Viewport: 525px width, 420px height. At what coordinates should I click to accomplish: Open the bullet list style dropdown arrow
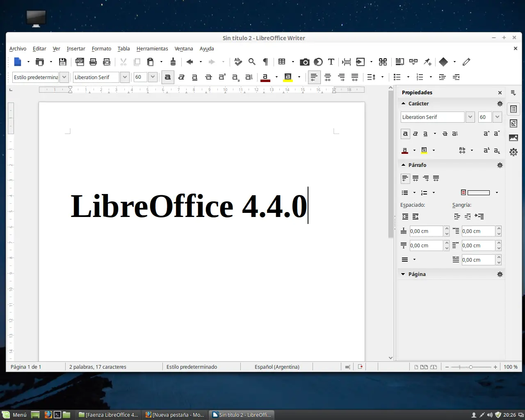coord(408,77)
